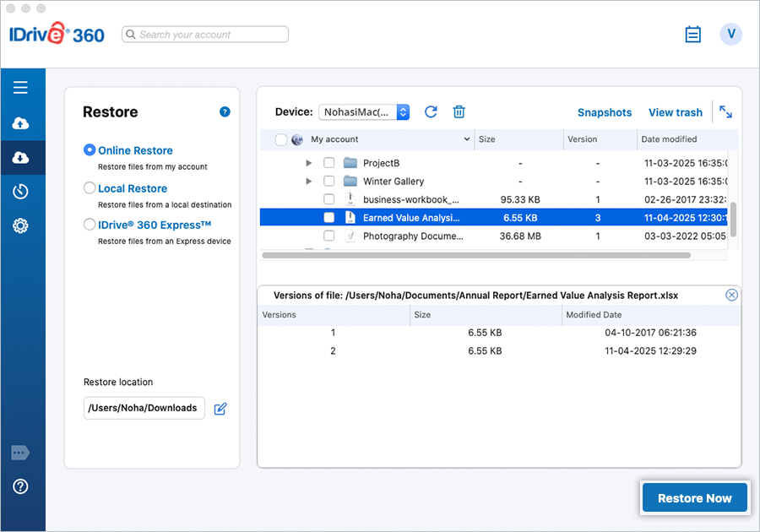The width and height of the screenshot is (760, 532).
Task: Click the Restore Now button
Action: tap(694, 498)
